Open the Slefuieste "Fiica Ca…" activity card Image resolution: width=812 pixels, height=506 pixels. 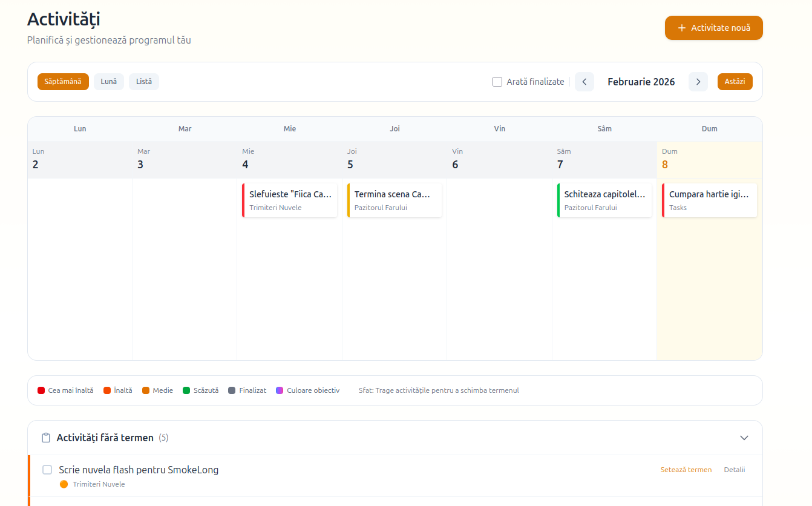click(289, 200)
